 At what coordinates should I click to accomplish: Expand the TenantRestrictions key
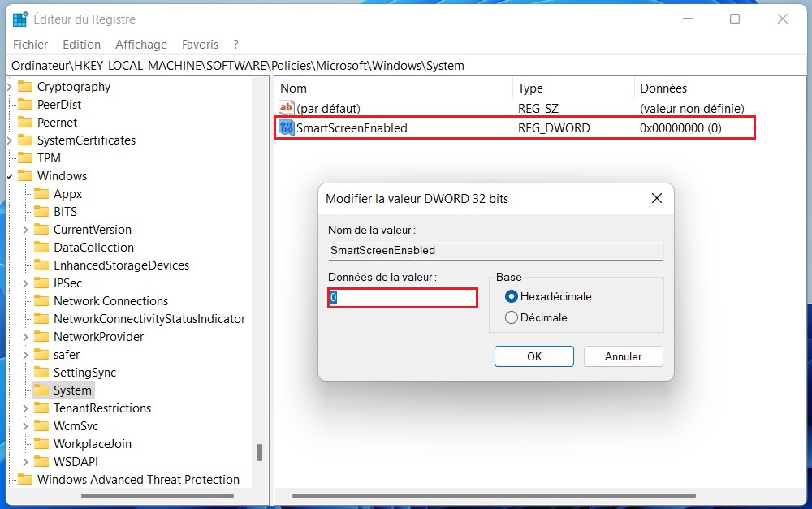25,408
